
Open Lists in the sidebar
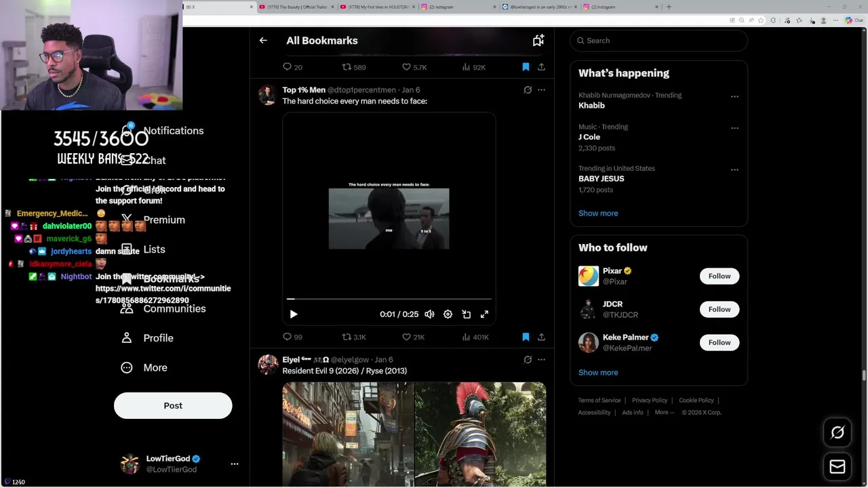(x=143, y=249)
